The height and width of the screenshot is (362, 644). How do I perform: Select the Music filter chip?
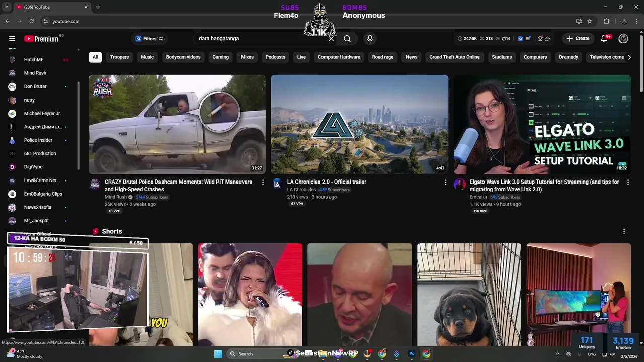click(x=147, y=57)
